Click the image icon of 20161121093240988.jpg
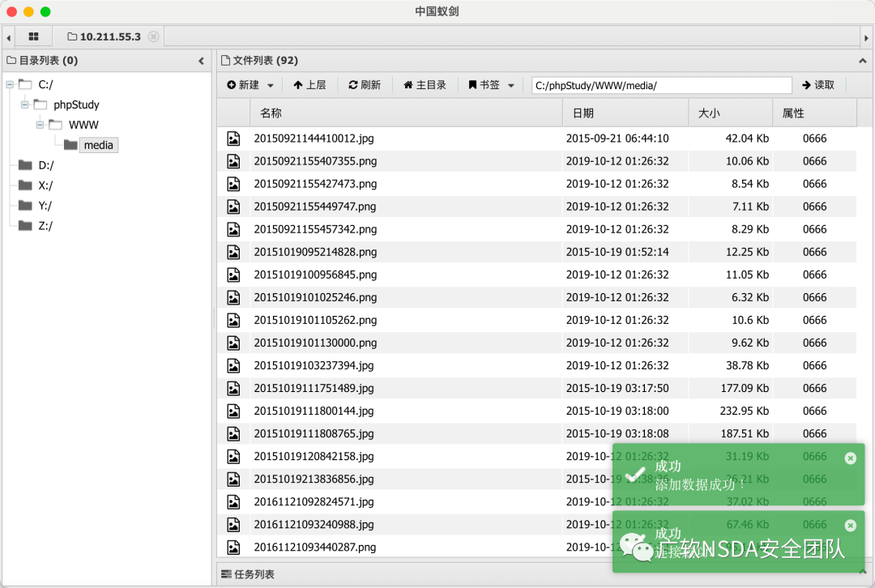This screenshot has height=588, width=875. coord(233,524)
